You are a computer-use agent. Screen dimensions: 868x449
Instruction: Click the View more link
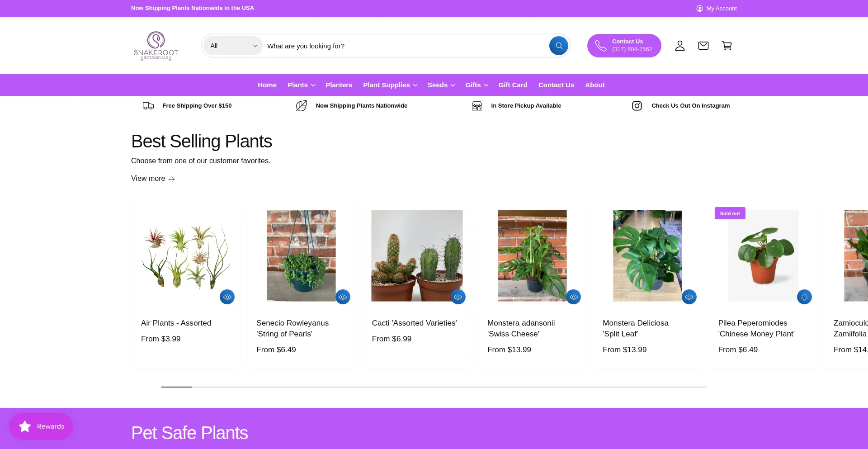pos(153,179)
